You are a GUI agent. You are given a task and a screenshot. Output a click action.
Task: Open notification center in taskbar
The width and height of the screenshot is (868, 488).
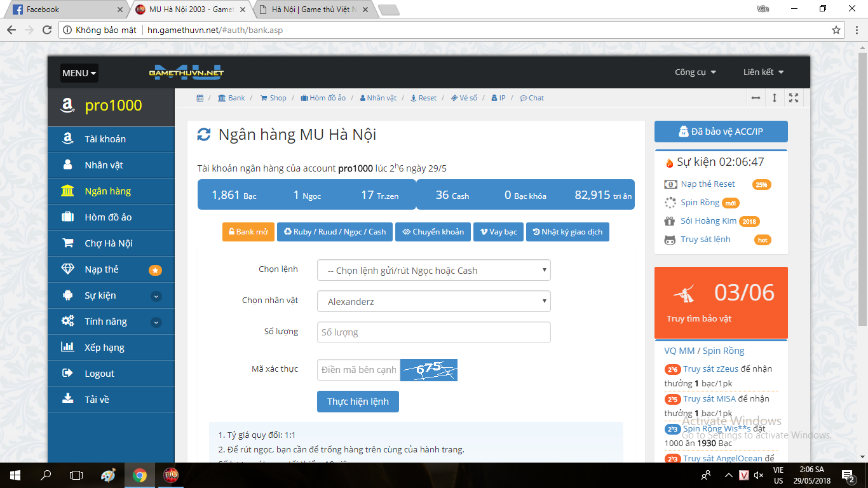[x=848, y=475]
